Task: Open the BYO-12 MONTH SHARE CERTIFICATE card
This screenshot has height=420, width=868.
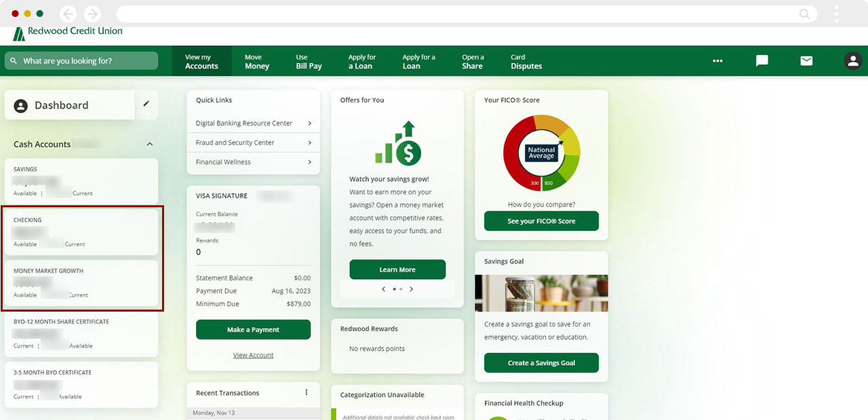Action: click(x=81, y=334)
